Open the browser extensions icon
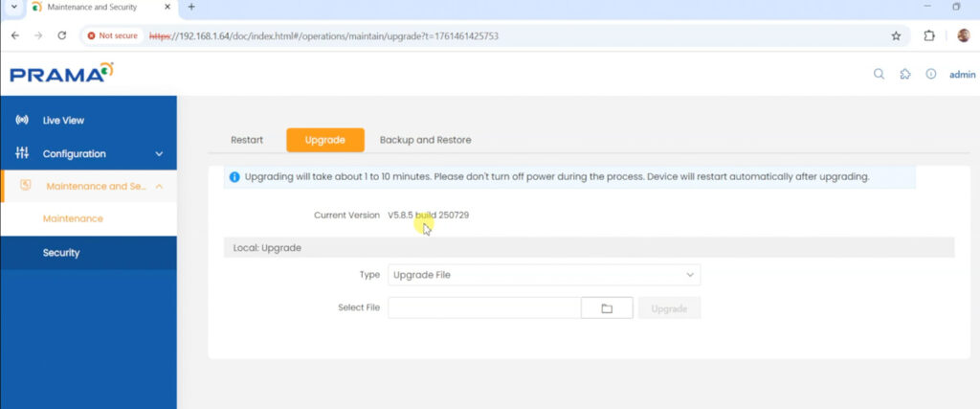The height and width of the screenshot is (409, 980). (x=928, y=35)
